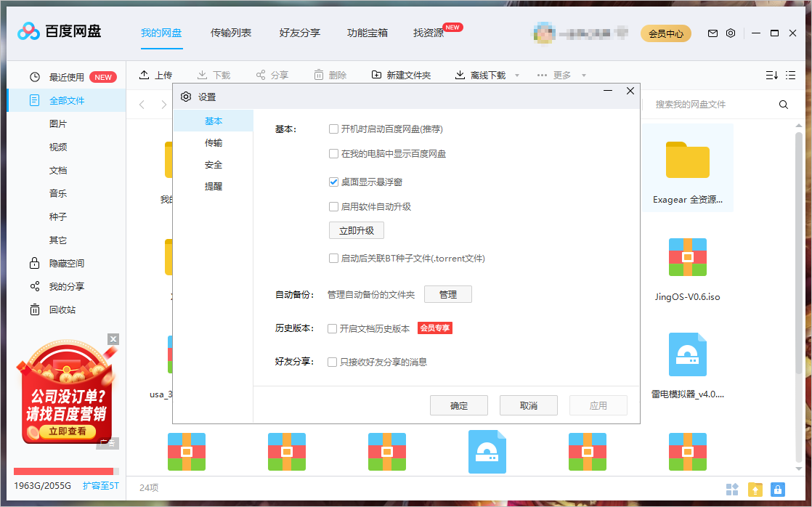Click the user avatar picture
Viewport: 812px width, 507px height.
click(x=544, y=33)
